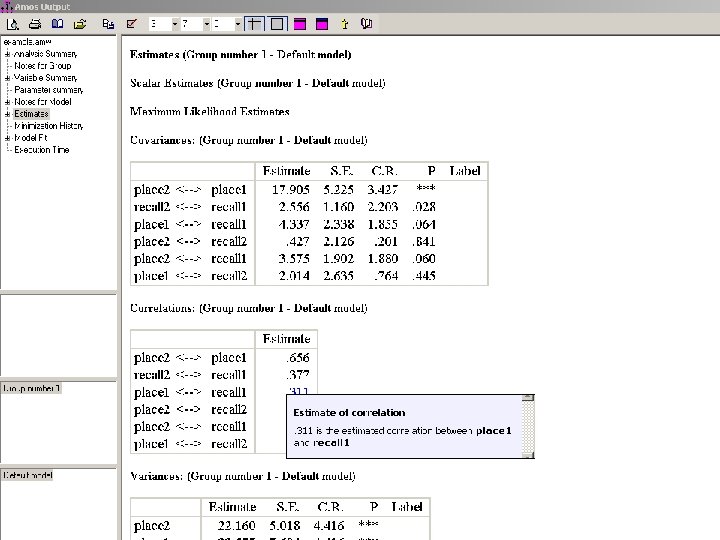The width and height of the screenshot is (720, 540).
Task: Click the highlighted correlation estimate .311
Action: click(x=298, y=391)
